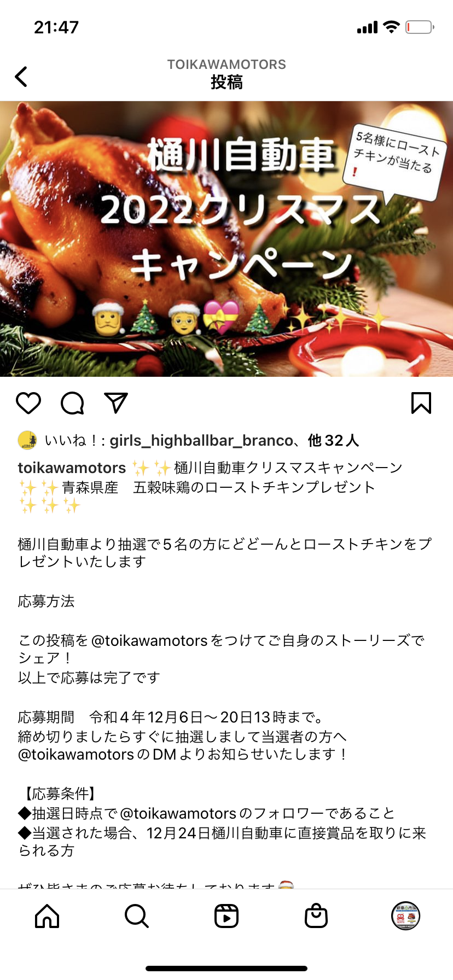Tap TOIKAWAMOTORS header title
453x980 pixels.
[x=226, y=65]
